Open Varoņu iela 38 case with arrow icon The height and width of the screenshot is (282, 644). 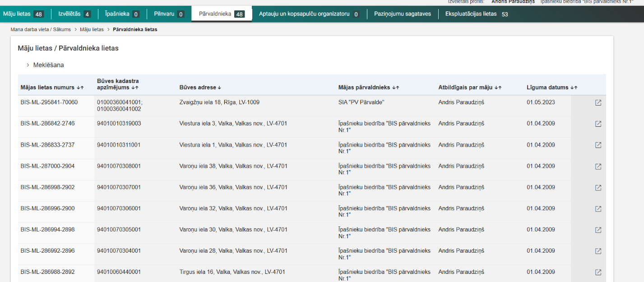pyautogui.click(x=598, y=166)
